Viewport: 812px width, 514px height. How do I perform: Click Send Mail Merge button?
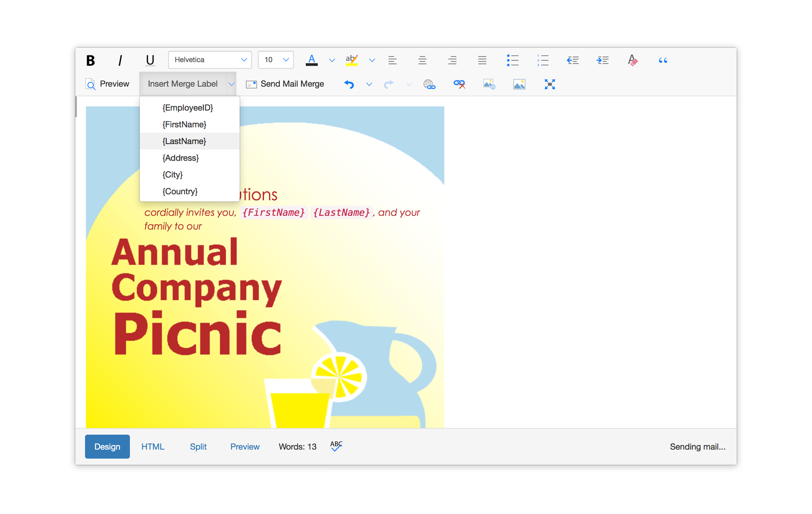point(285,84)
